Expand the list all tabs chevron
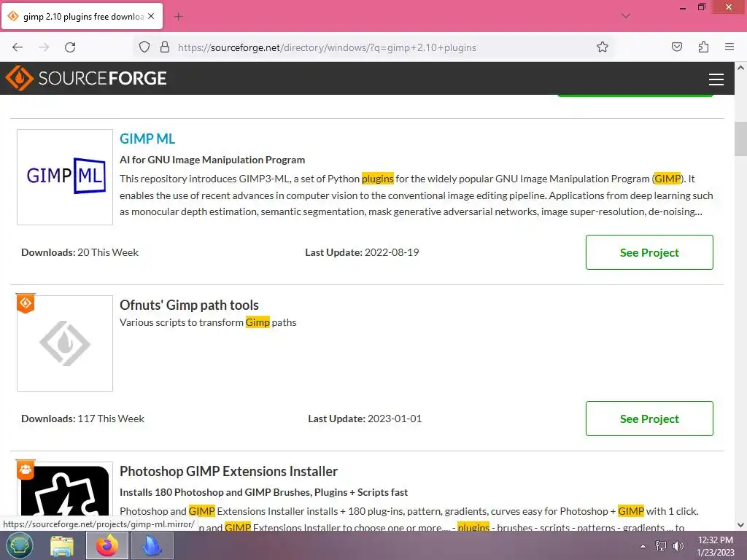 pyautogui.click(x=626, y=16)
